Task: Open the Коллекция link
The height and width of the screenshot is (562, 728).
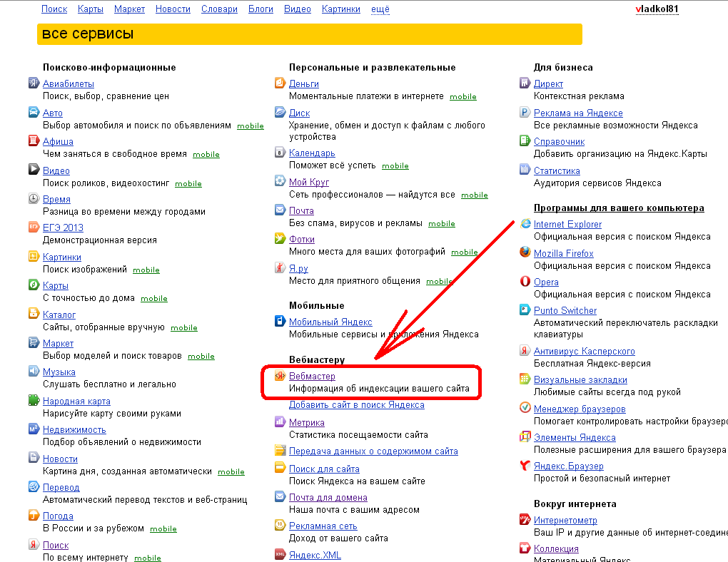Action: click(x=556, y=548)
